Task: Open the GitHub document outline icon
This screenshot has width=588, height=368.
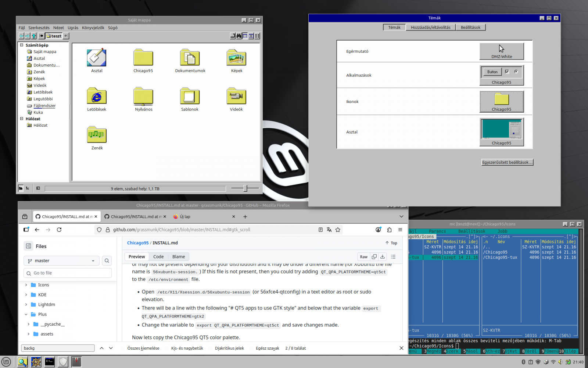Action: click(x=393, y=257)
